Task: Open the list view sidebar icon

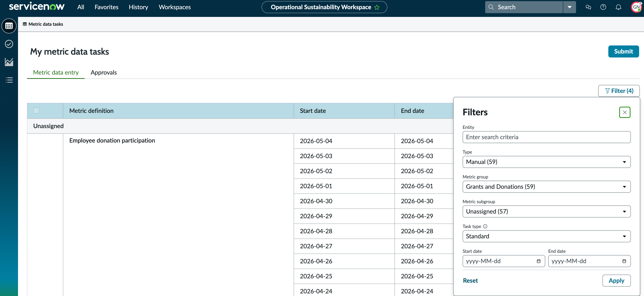Action: [x=9, y=80]
